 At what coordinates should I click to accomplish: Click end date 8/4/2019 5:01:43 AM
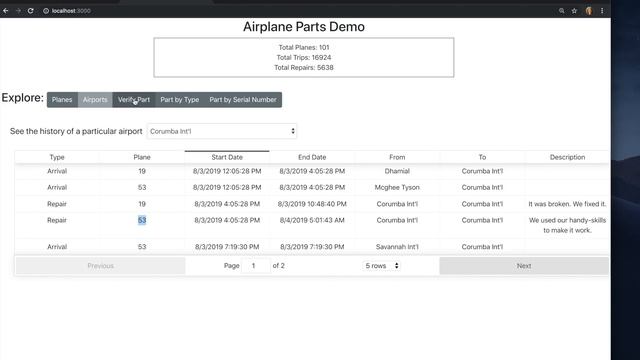tap(312, 220)
